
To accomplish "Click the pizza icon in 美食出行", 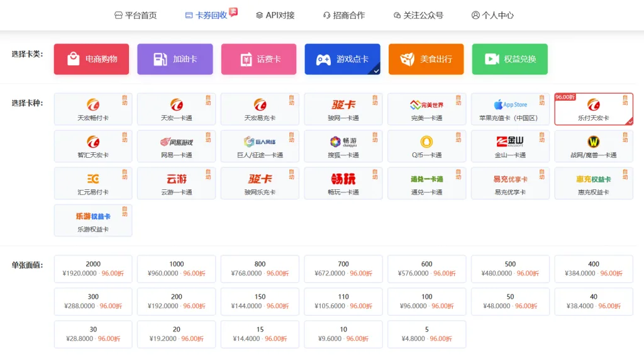I will coord(407,59).
